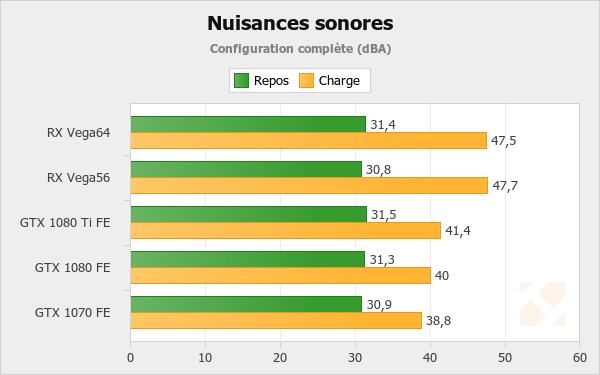Click the GTX 1080 Ti FE Repos bar

[x=249, y=214]
